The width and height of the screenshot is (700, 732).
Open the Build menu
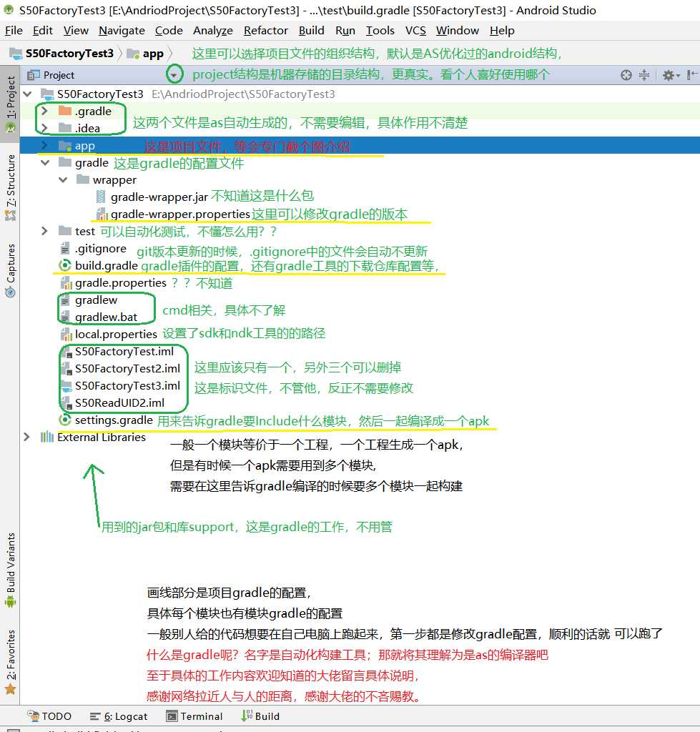(312, 31)
